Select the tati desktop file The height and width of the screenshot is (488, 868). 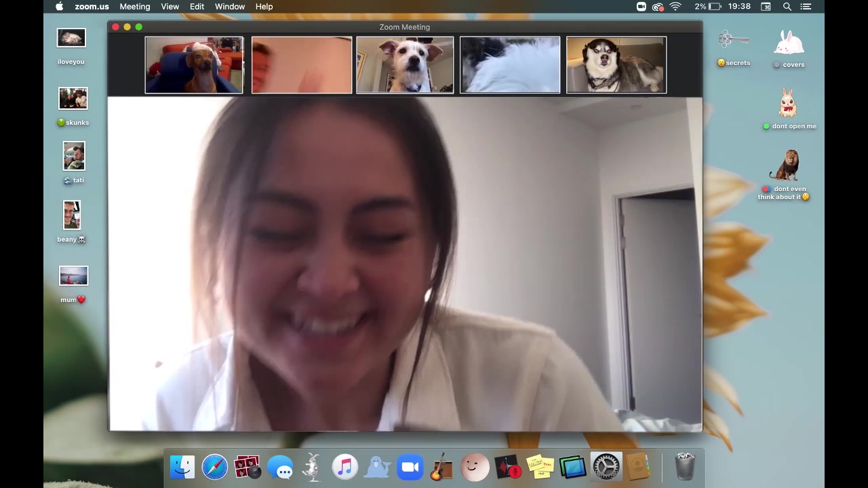(x=74, y=163)
